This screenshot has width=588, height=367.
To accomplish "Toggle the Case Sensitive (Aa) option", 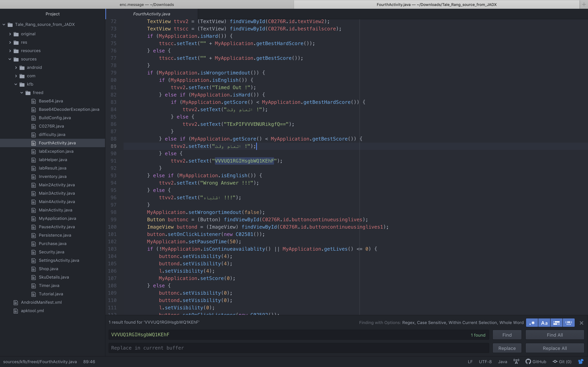I will tap(544, 323).
